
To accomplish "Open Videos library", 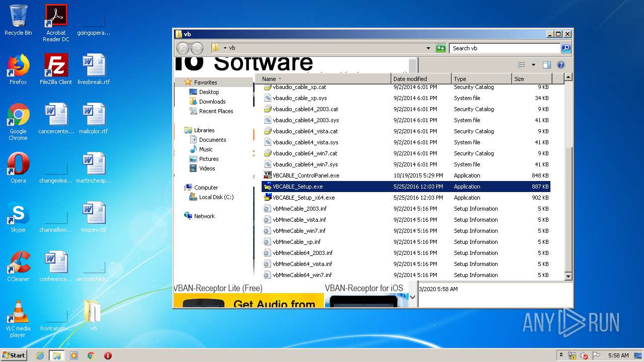I will click(207, 168).
